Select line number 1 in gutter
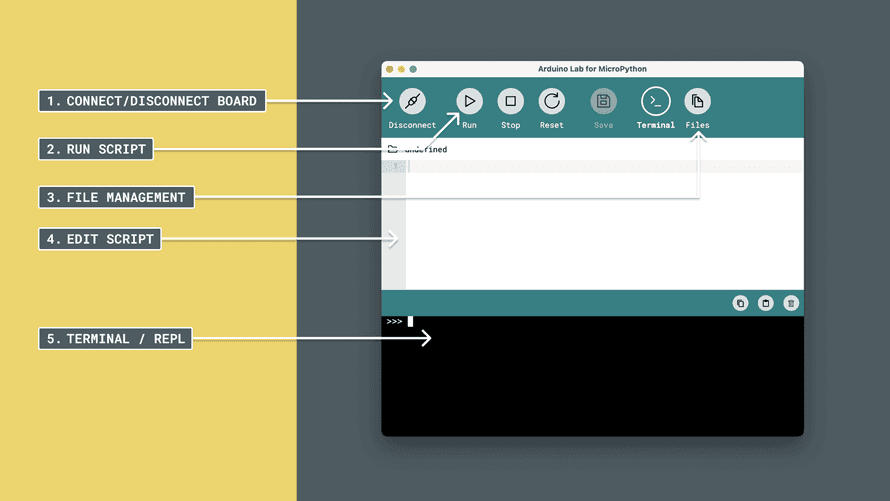This screenshot has width=890, height=501. 395,166
